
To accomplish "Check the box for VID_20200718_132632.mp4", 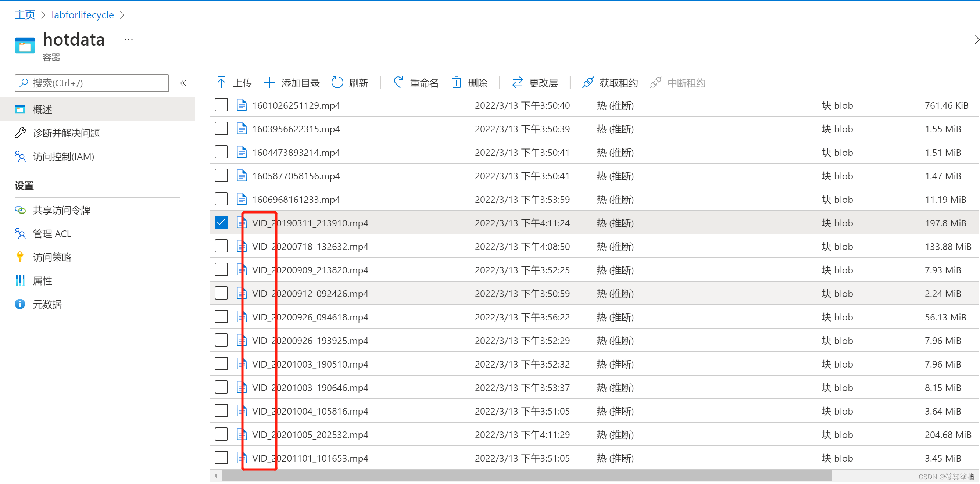I will point(221,246).
